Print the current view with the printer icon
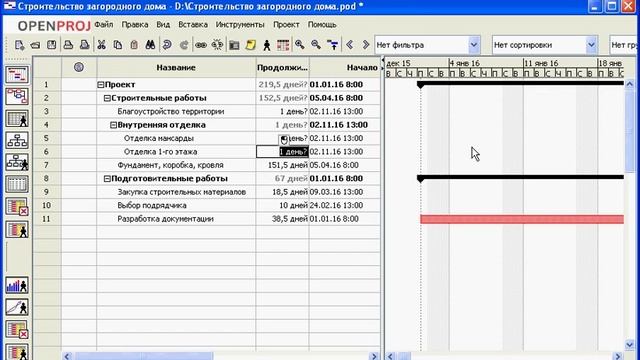640x360 pixels. [68, 45]
